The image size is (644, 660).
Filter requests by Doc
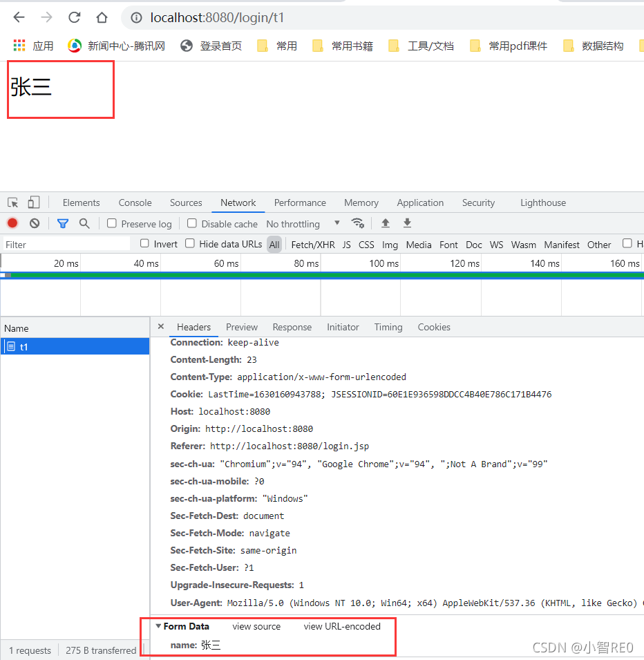tap(473, 245)
